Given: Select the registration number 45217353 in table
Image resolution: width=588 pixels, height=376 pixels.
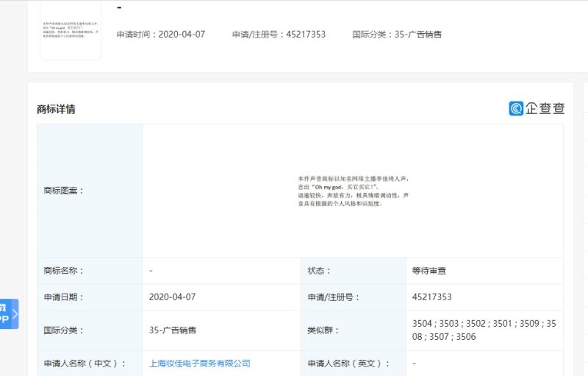Looking at the screenshot, I should tap(431, 297).
